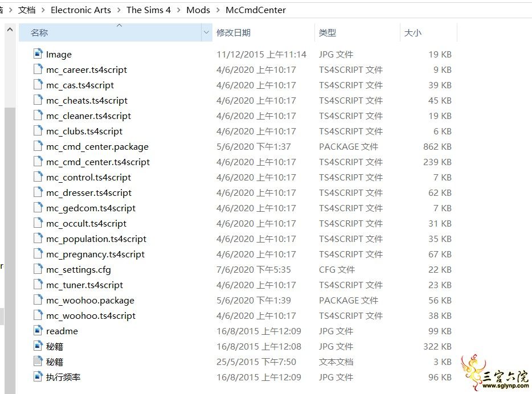Open the chevron just before 文档

click(x=10, y=10)
